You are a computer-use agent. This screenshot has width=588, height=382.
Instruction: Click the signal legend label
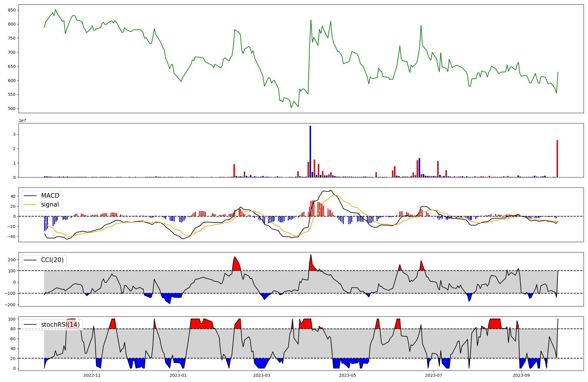tap(50, 205)
